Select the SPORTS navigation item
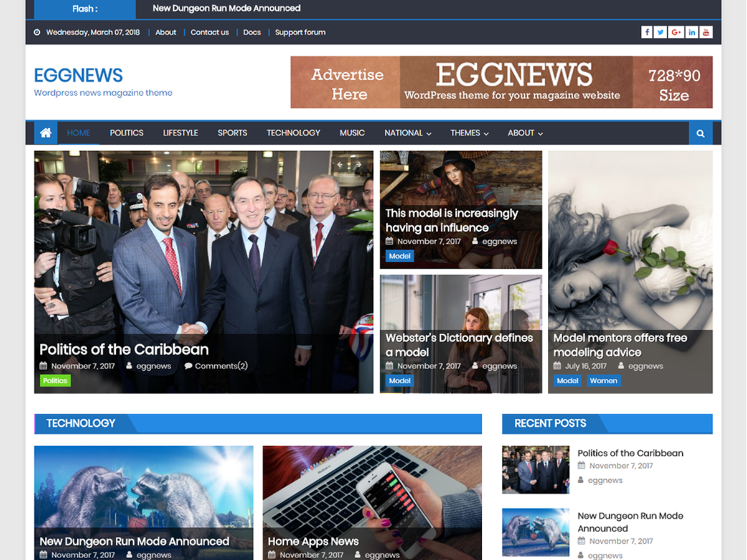747x560 pixels. coord(232,133)
